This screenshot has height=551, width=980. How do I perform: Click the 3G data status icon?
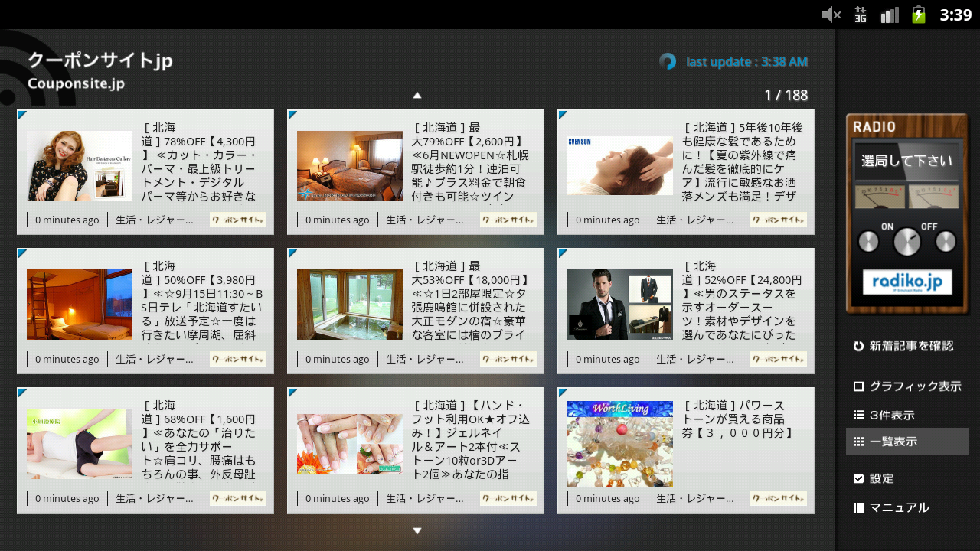pos(861,15)
